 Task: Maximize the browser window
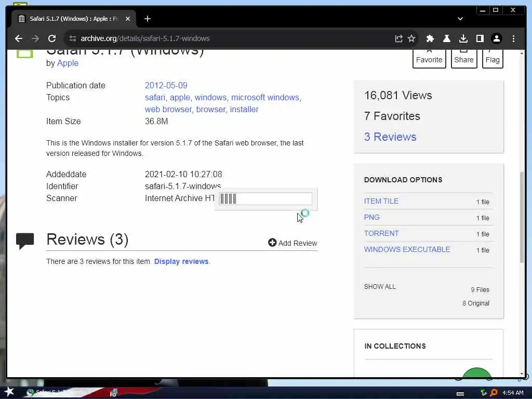click(x=495, y=10)
